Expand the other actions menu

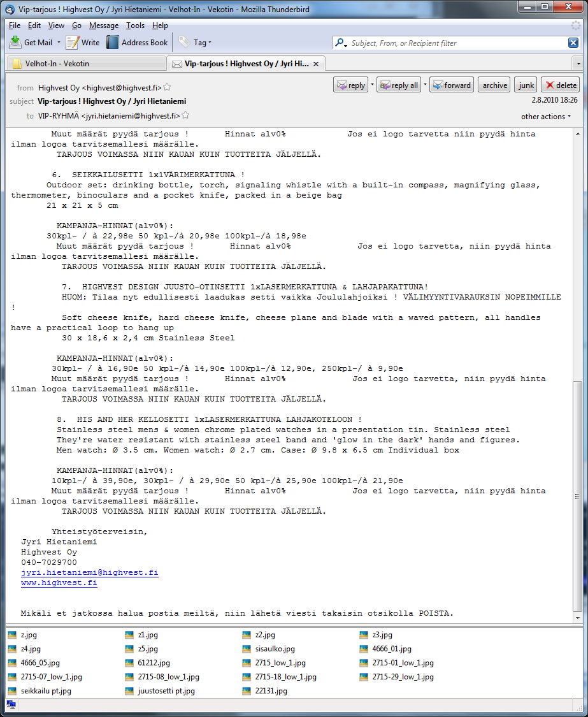546,117
